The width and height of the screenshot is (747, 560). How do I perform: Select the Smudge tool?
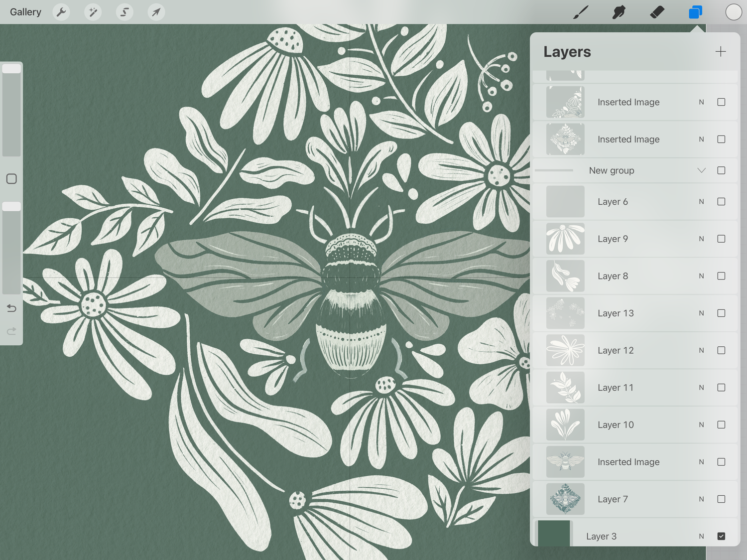click(x=619, y=12)
